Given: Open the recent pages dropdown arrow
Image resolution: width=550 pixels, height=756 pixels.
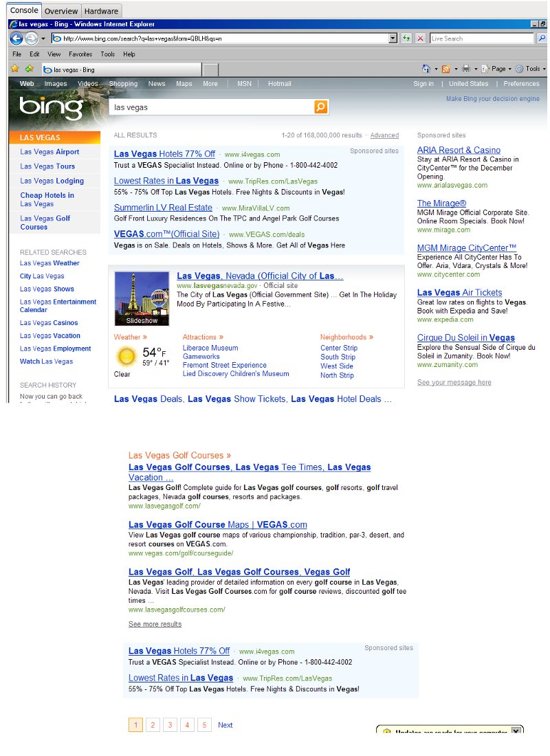Looking at the screenshot, I should click(x=43, y=38).
